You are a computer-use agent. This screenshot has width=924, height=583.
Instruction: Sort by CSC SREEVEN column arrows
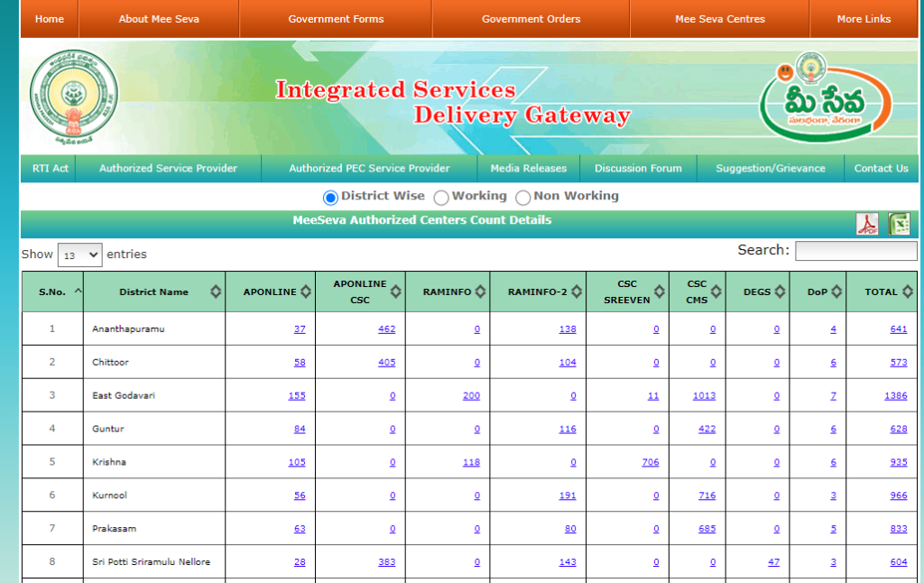pos(660,291)
